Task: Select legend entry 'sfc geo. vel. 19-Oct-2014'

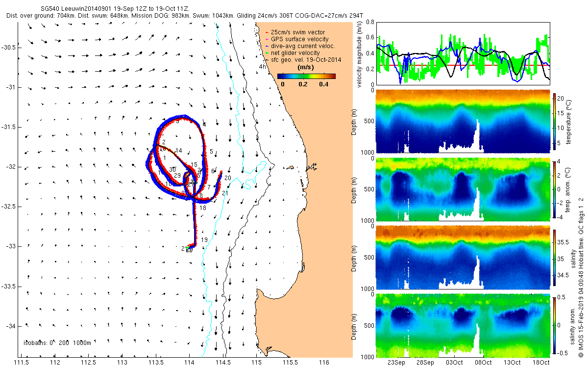Action: [x=307, y=59]
